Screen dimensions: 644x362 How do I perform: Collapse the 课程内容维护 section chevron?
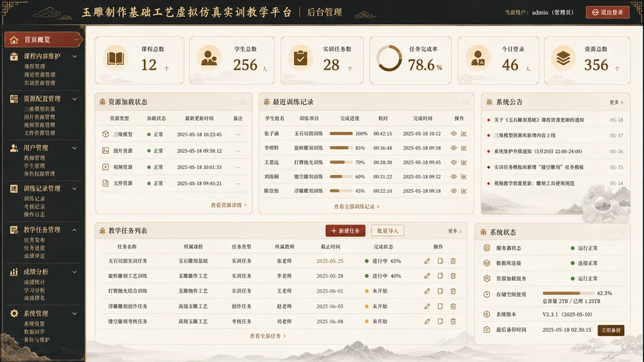click(x=74, y=56)
